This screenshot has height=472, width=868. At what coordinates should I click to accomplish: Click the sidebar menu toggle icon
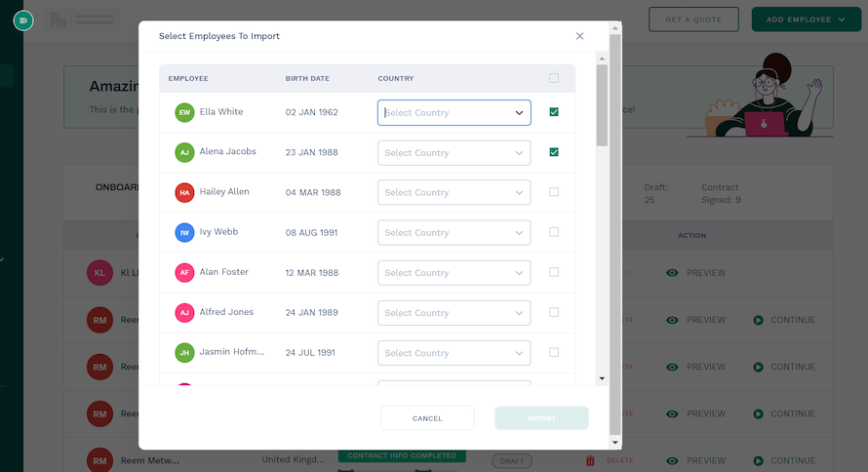23,20
